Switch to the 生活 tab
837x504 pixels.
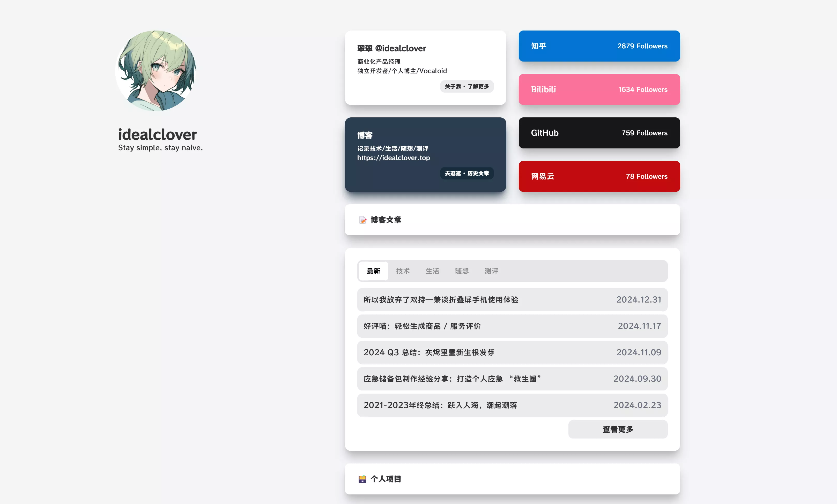tap(432, 271)
